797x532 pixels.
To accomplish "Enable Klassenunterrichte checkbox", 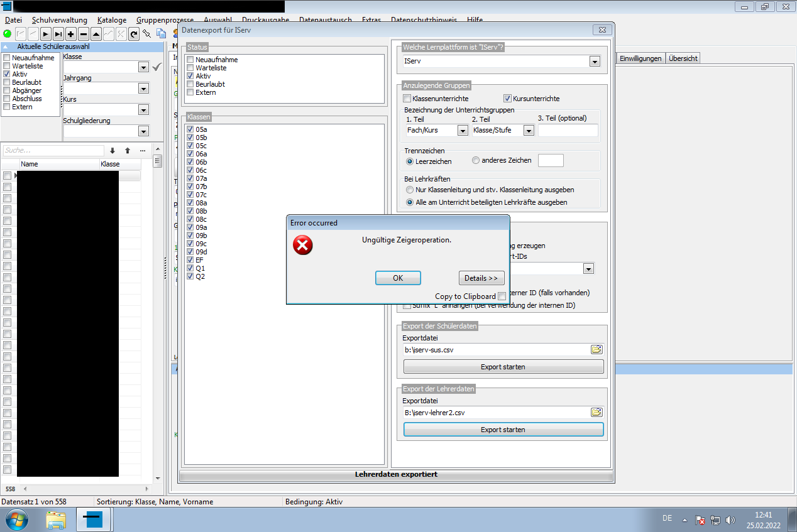I will 407,99.
